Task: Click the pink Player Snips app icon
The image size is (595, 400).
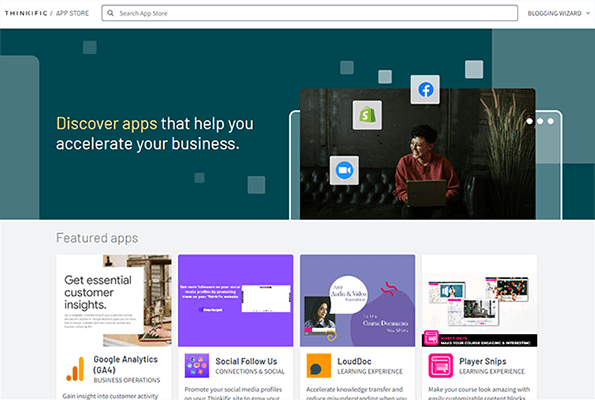Action: click(441, 366)
